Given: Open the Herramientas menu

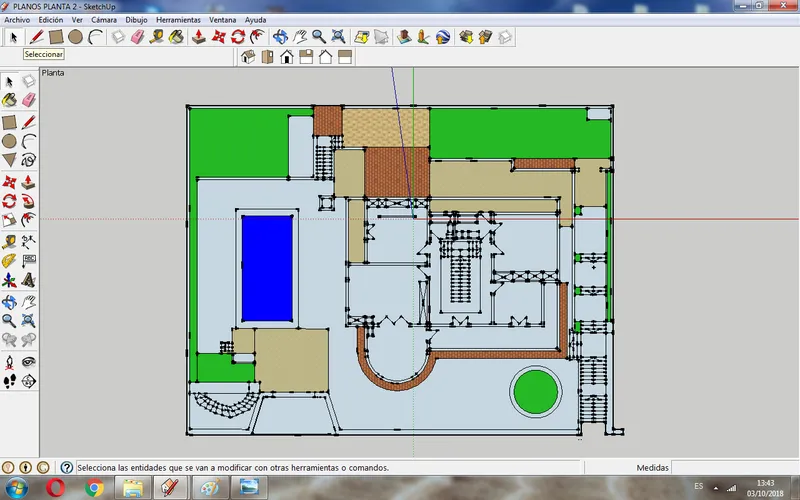Looking at the screenshot, I should tap(178, 20).
